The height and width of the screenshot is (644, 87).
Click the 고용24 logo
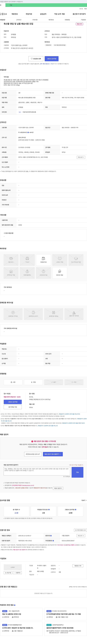coord(3,14)
